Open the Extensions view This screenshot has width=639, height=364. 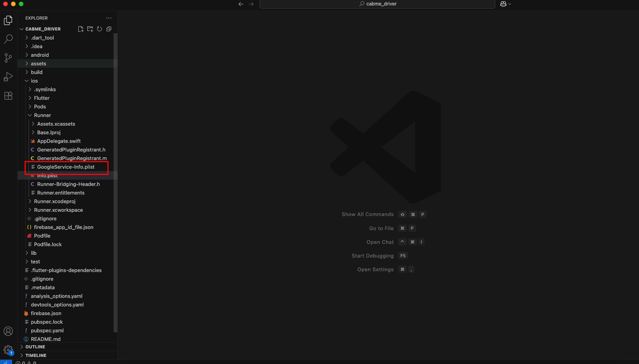[8, 96]
